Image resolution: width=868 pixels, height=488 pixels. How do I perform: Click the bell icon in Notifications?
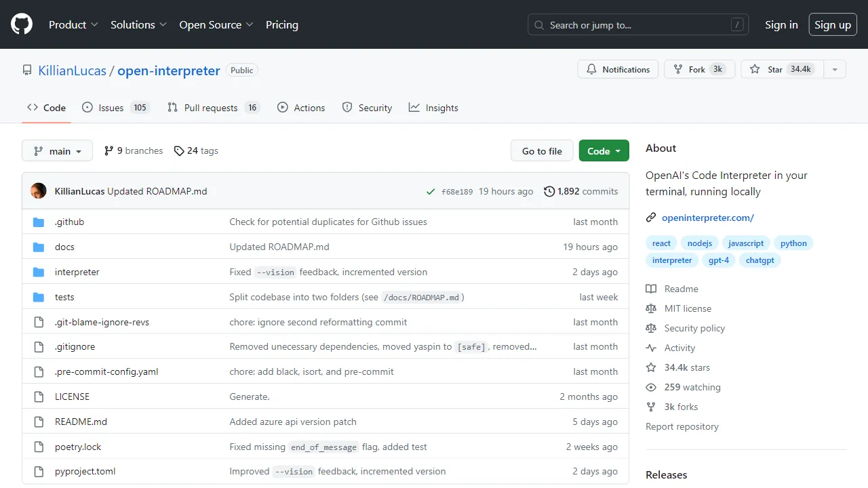(591, 69)
